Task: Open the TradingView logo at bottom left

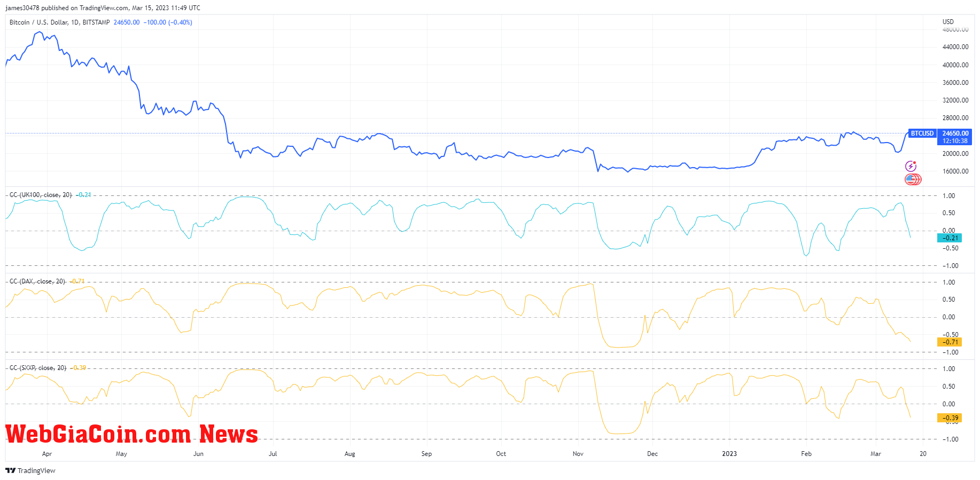Action: point(30,470)
